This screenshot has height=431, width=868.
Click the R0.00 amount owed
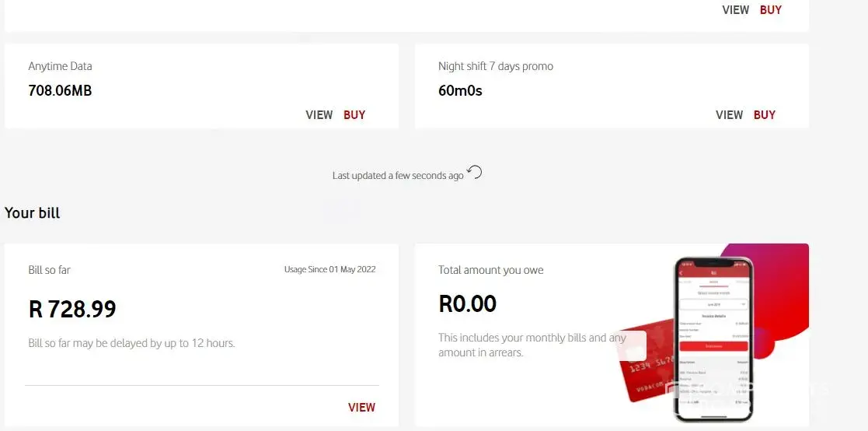pos(467,303)
